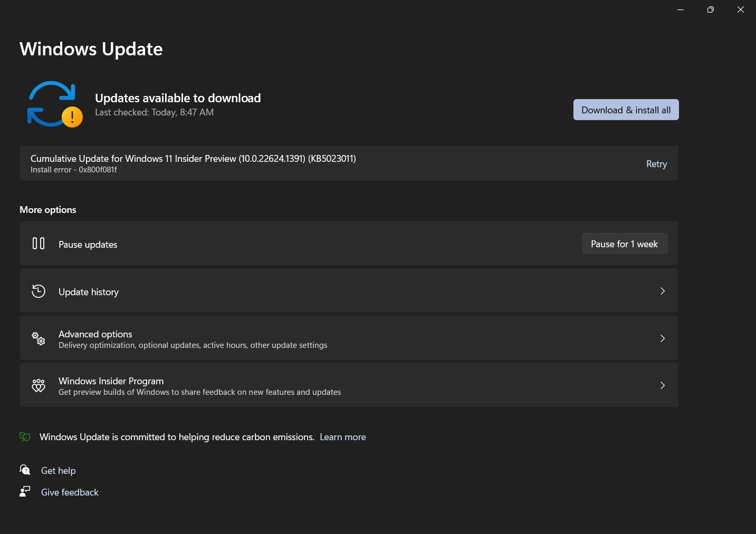Viewport: 756px width, 534px height.
Task: Open the Get help link
Action: [x=59, y=471]
